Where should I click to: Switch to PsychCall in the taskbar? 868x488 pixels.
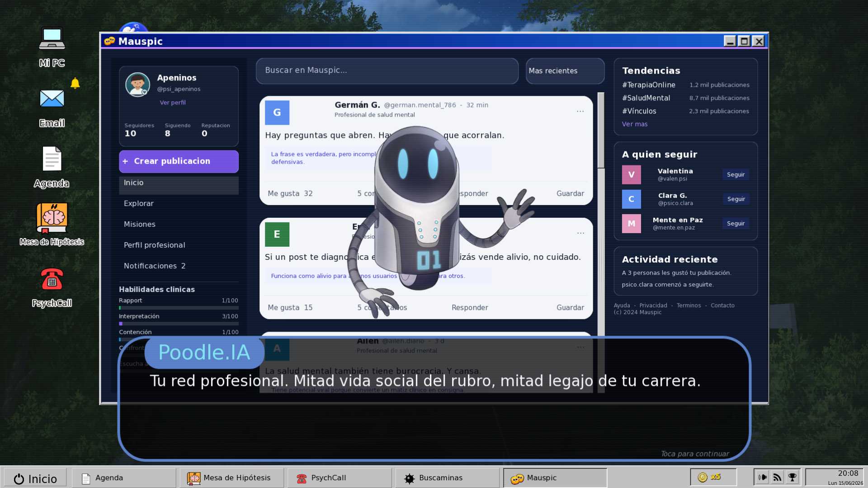click(x=340, y=478)
